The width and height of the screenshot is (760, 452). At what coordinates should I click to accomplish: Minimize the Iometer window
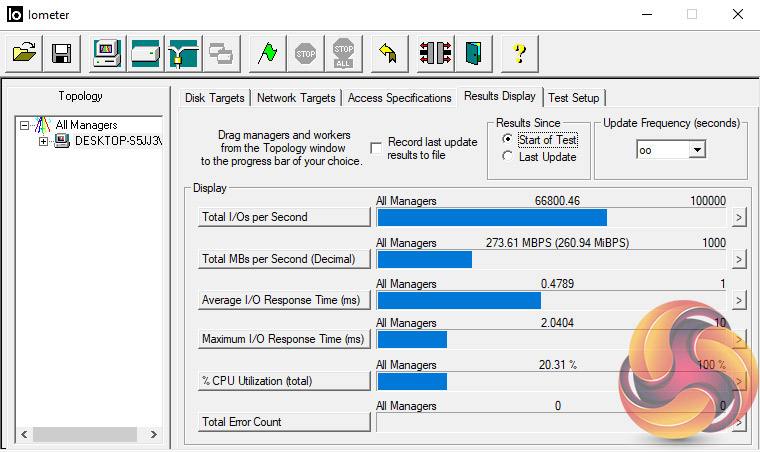click(647, 15)
